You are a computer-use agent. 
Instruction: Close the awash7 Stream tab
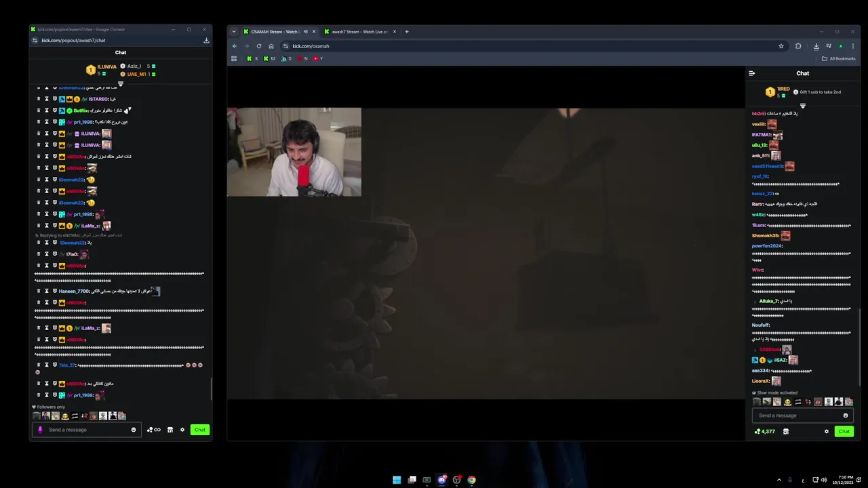pos(394,32)
